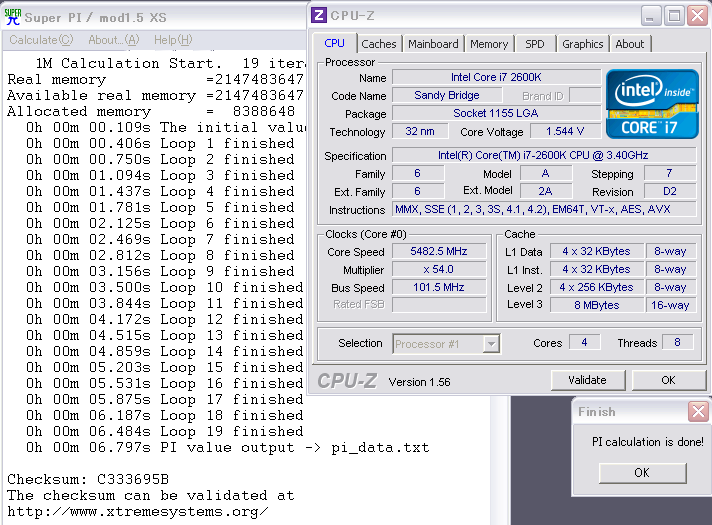Click the Loop 10 finished line
The image size is (712, 525).
point(164,287)
